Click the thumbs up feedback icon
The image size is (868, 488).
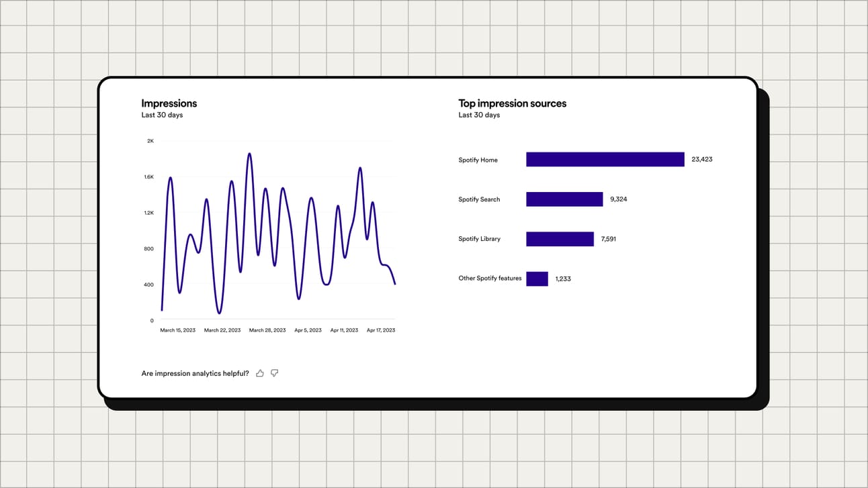pos(260,373)
